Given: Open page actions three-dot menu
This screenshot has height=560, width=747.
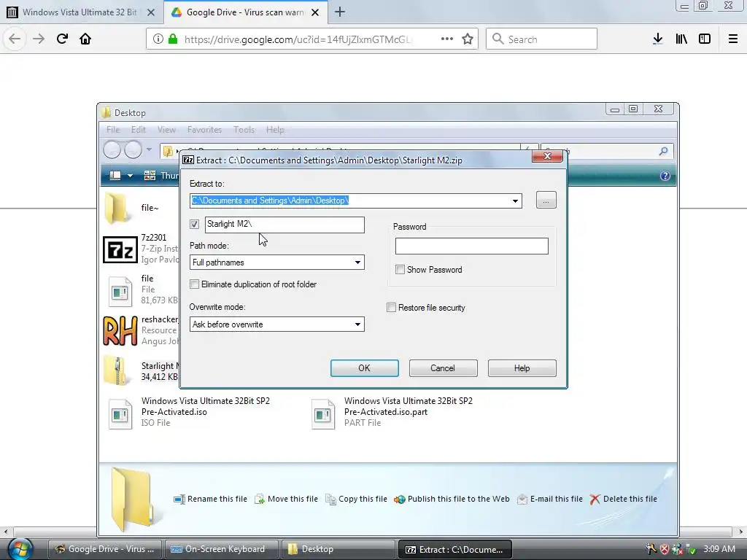Looking at the screenshot, I should (x=447, y=39).
